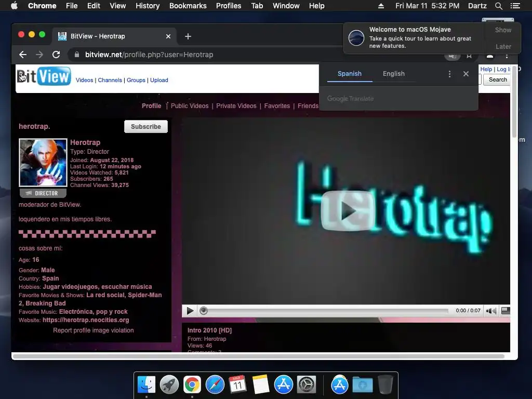The height and width of the screenshot is (399, 532).
Task: Click the Google Translate icon in address bar
Action: (x=453, y=56)
